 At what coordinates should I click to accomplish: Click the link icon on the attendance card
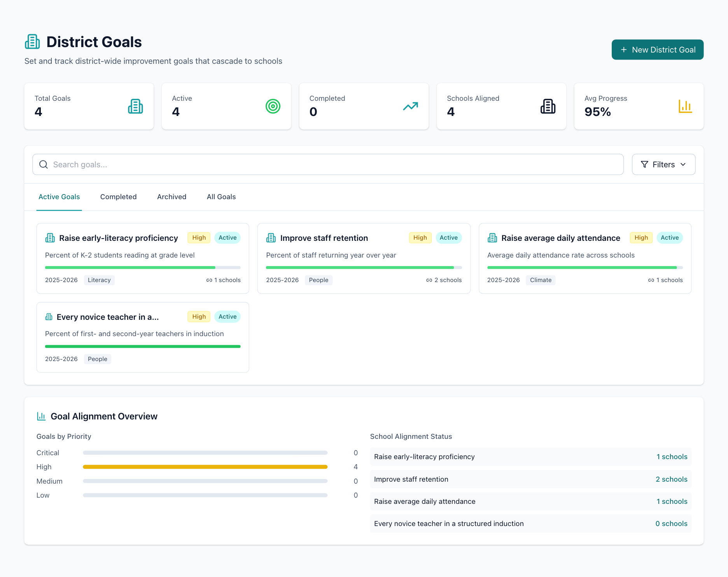click(651, 280)
